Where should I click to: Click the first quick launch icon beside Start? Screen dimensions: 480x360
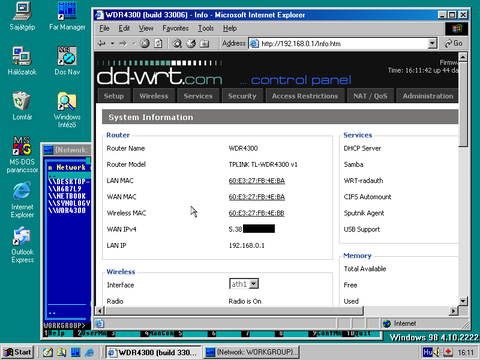click(x=48, y=352)
